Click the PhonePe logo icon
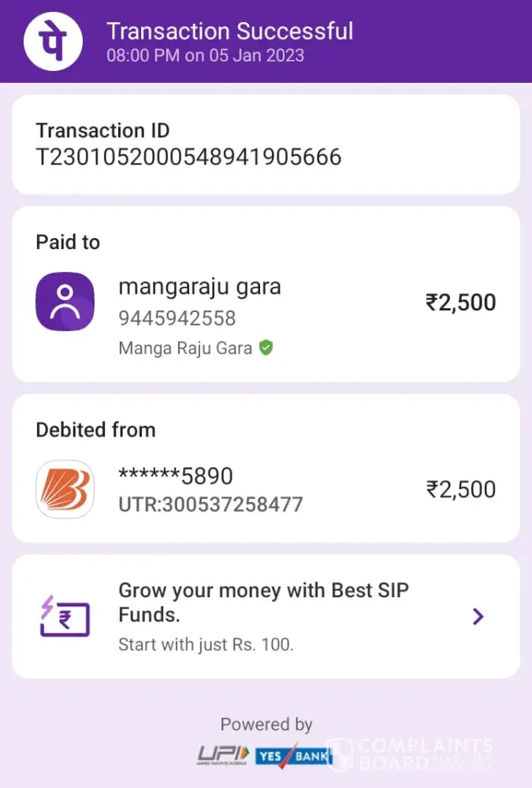532x788 pixels. tap(53, 41)
